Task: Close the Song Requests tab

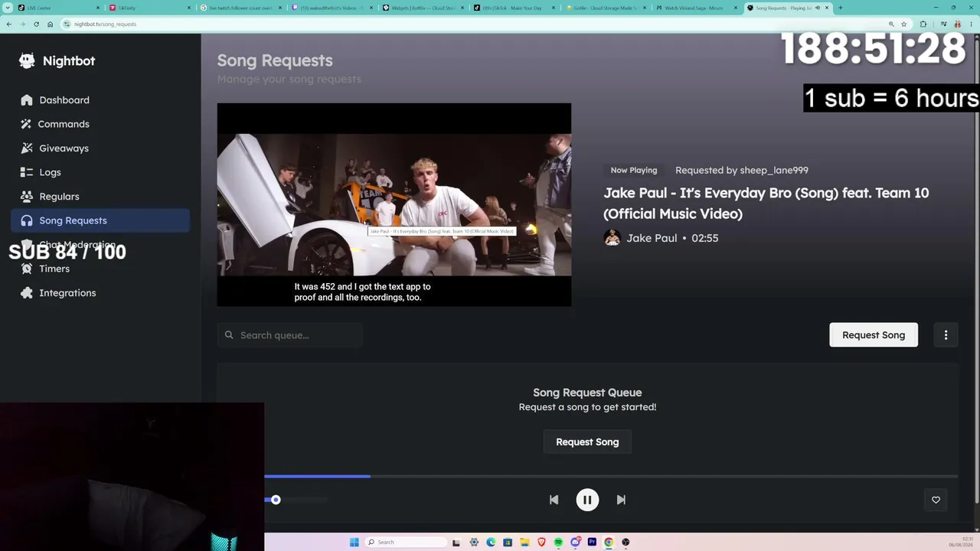Action: (827, 8)
